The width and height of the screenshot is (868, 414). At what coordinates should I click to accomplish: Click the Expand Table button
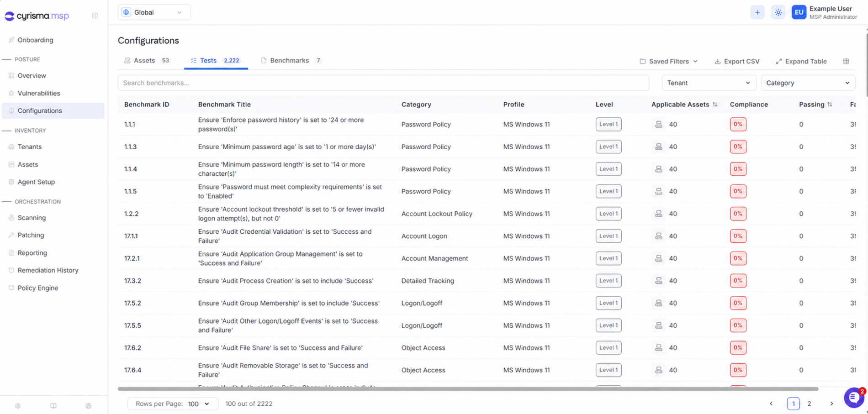(801, 61)
